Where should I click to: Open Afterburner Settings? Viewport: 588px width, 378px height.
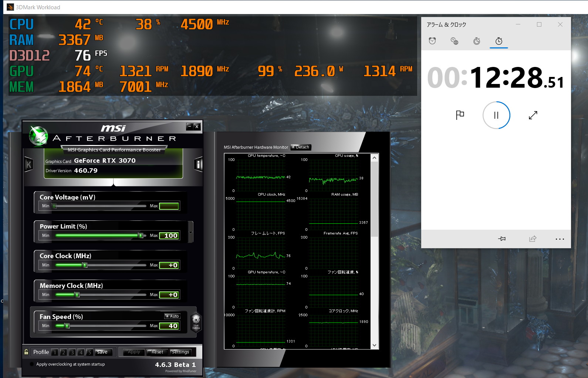click(x=180, y=352)
